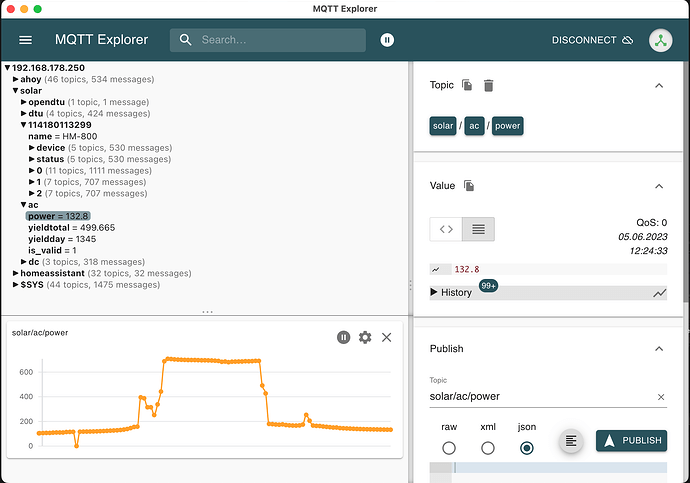Image resolution: width=690 pixels, height=483 pixels.
Task: Delete topic with trash icon
Action: (x=488, y=85)
